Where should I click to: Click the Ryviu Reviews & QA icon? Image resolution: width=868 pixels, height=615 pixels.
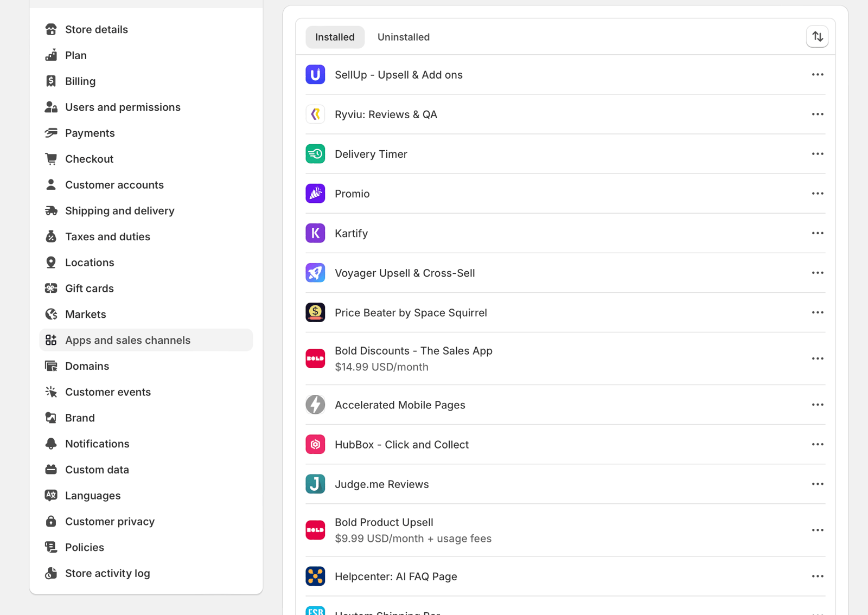[315, 114]
